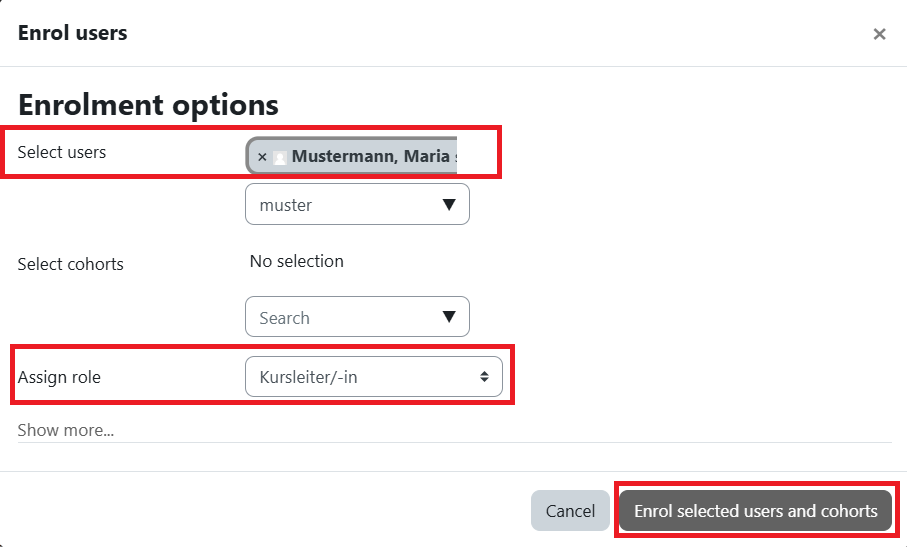
Task: Click the Enrolment options heading
Action: click(148, 104)
